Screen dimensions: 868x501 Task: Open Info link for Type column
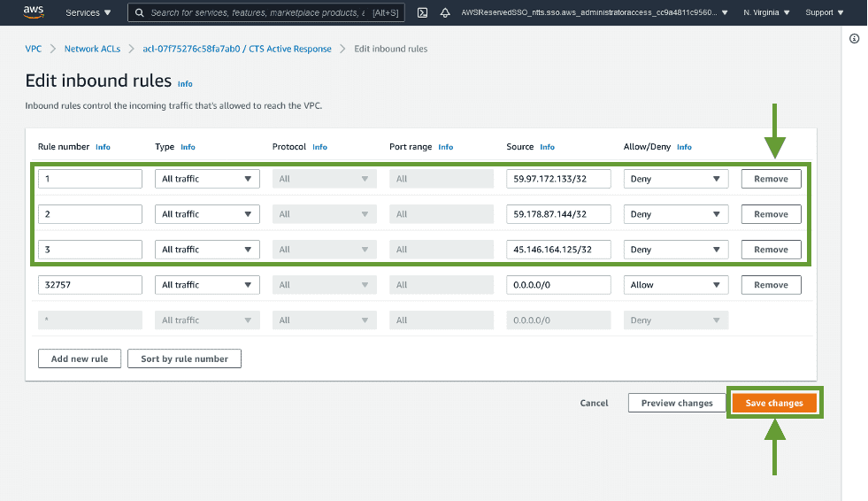[x=188, y=147]
